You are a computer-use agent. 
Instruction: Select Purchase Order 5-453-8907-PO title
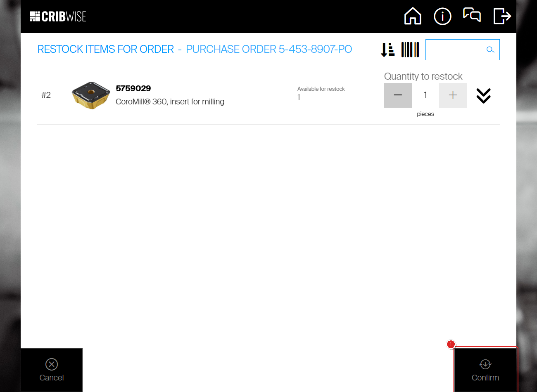pyautogui.click(x=268, y=49)
